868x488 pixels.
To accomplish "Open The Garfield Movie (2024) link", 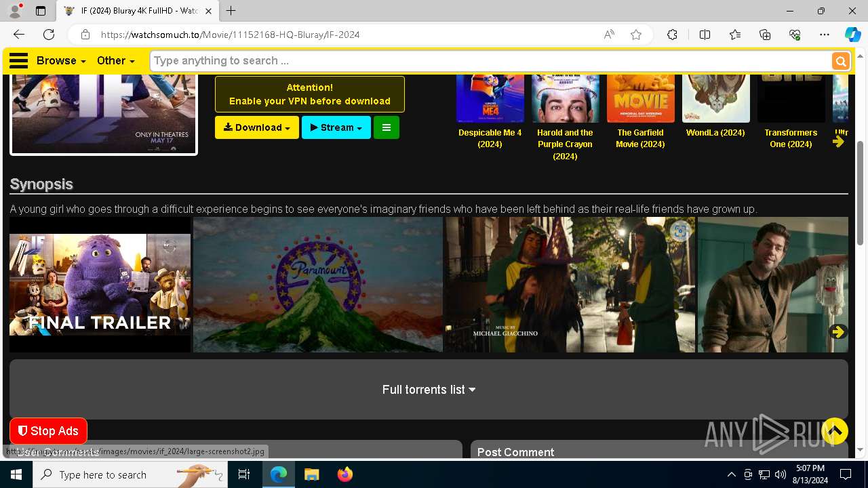I will point(641,138).
